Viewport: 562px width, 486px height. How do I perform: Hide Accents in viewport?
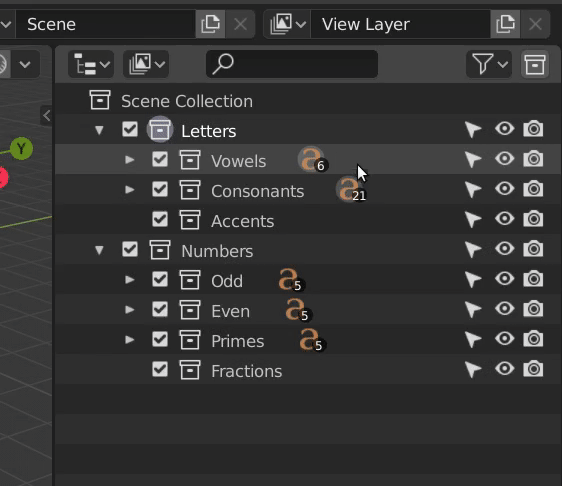505,219
